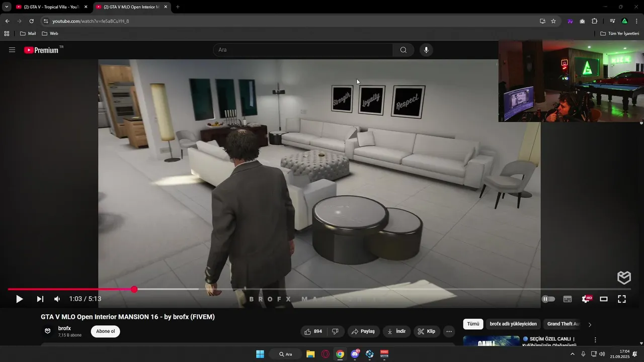Click the Paylaş share button
644x362 pixels.
[x=363, y=331]
